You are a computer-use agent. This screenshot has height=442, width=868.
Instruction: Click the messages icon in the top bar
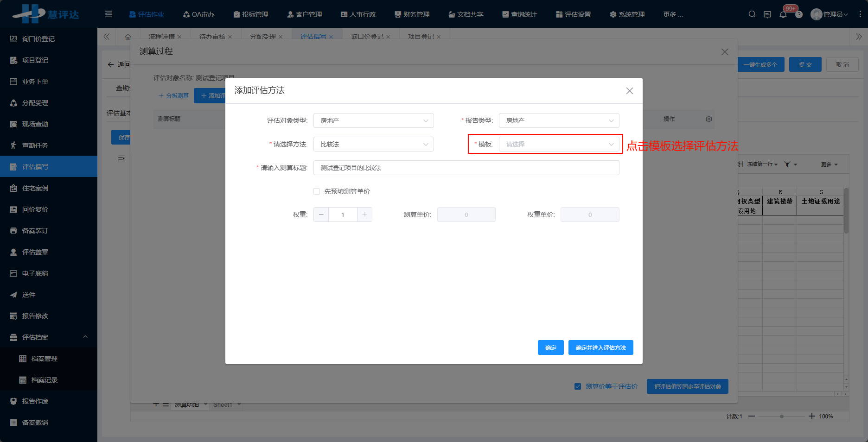[767, 14]
